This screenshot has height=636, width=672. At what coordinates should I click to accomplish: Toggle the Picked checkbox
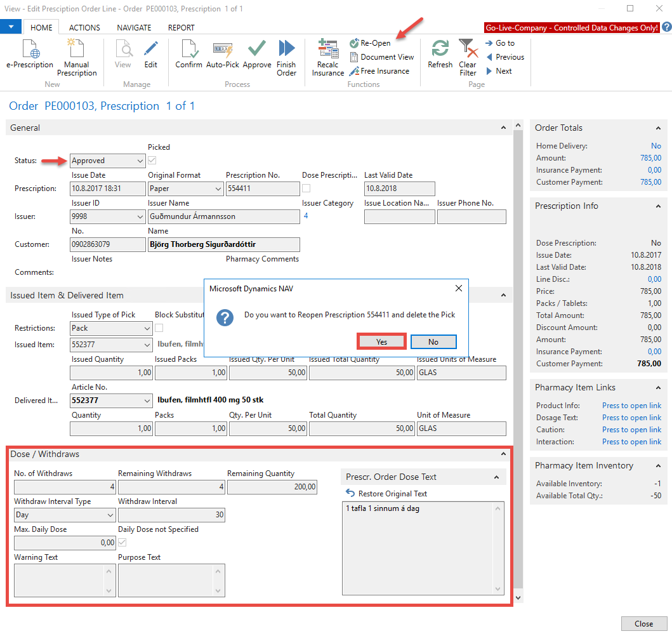click(x=152, y=161)
